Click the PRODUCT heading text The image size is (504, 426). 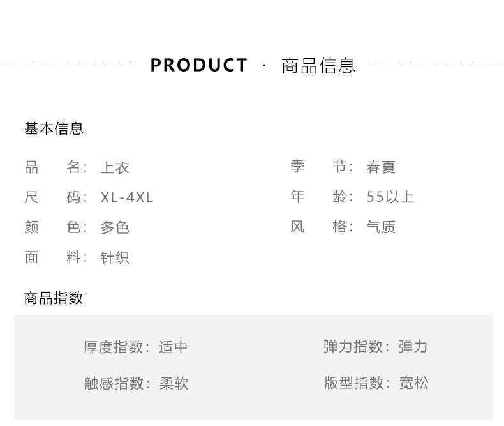click(198, 65)
